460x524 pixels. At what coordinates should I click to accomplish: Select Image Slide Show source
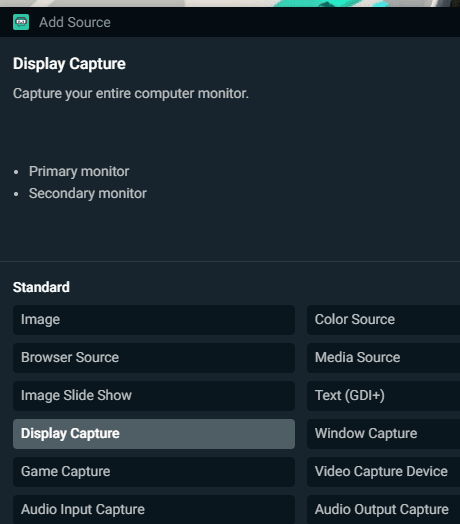(x=154, y=396)
